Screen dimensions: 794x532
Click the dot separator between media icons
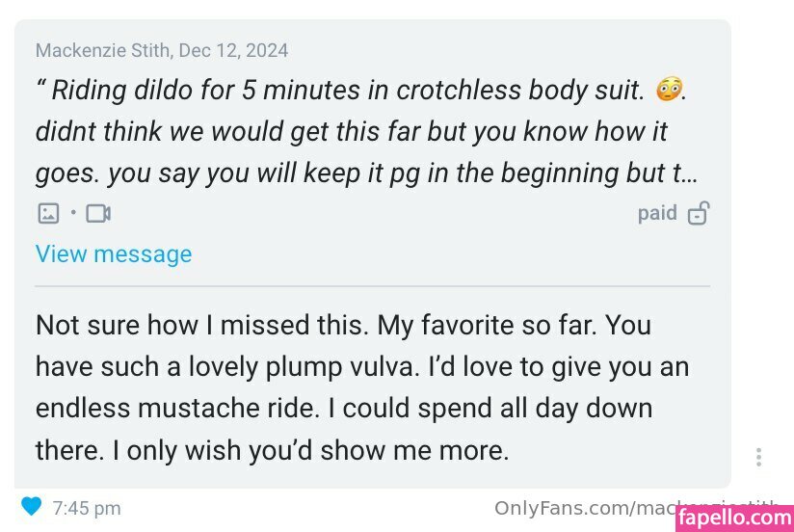pos(72,213)
